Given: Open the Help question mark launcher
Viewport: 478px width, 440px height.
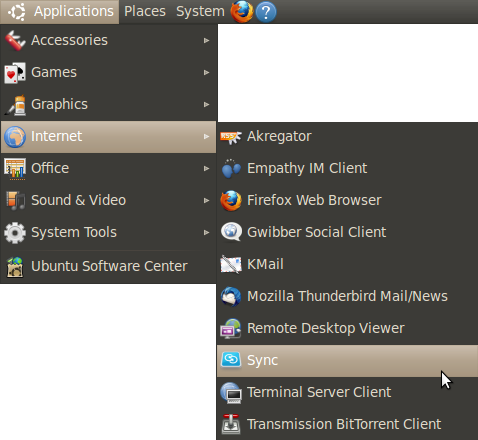Looking at the screenshot, I should 266,12.
